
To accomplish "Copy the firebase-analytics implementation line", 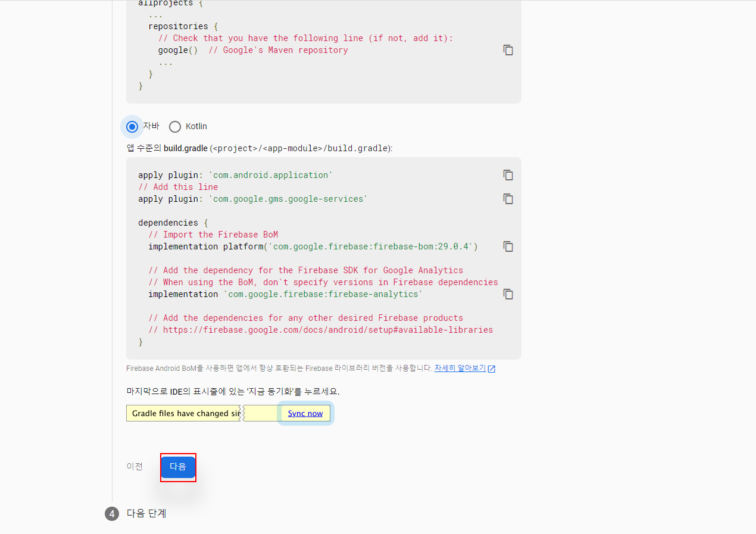I will tap(508, 294).
